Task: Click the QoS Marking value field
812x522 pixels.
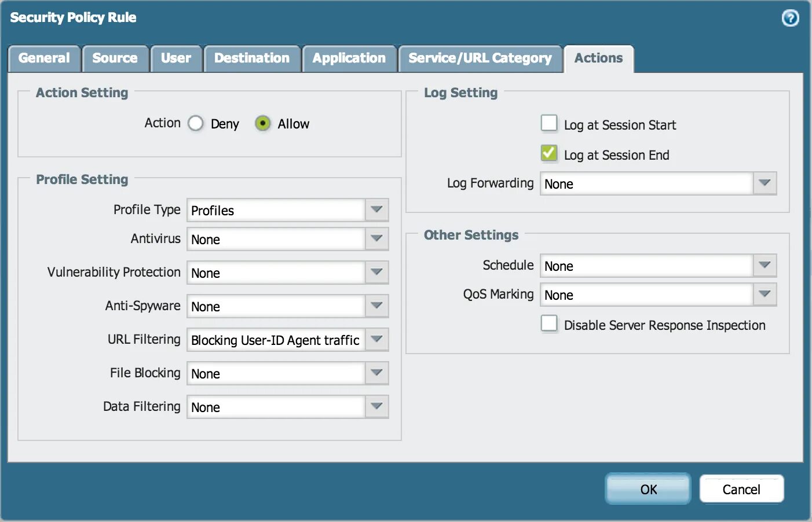Action: tap(646, 295)
